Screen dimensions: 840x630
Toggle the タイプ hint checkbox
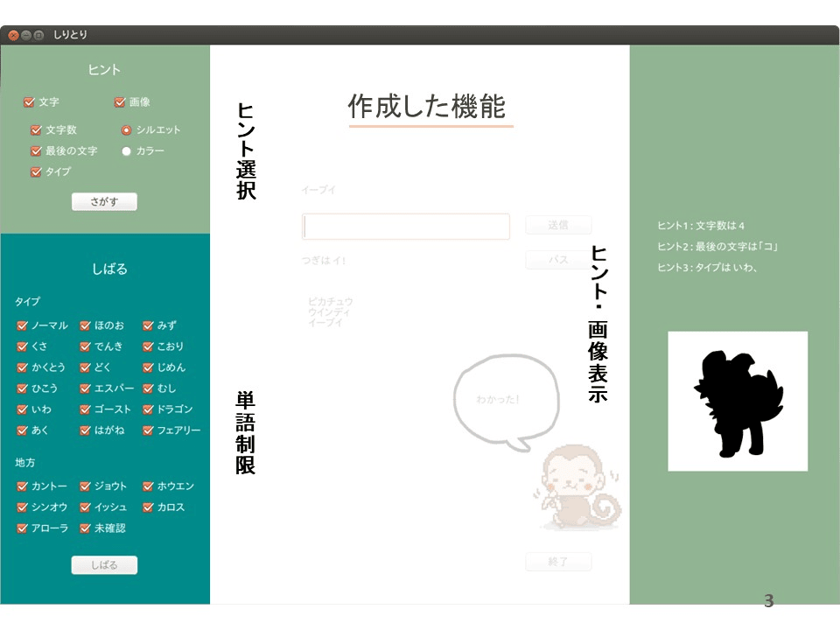pyautogui.click(x=36, y=172)
